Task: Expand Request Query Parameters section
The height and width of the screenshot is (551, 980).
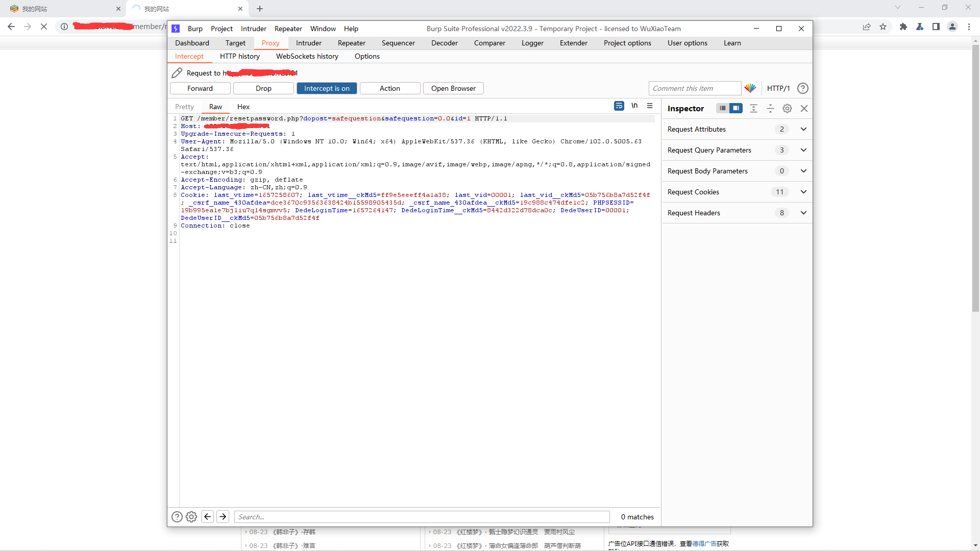Action: 803,150
